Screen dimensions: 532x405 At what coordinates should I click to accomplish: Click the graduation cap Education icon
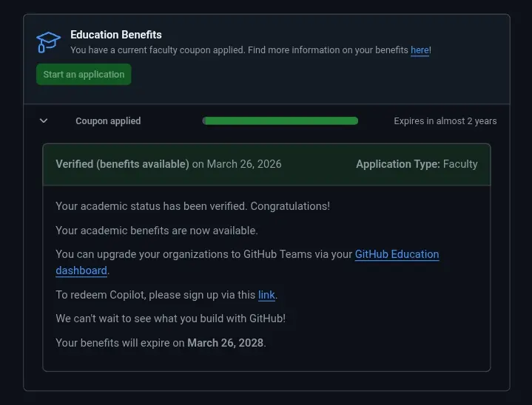pyautogui.click(x=49, y=42)
